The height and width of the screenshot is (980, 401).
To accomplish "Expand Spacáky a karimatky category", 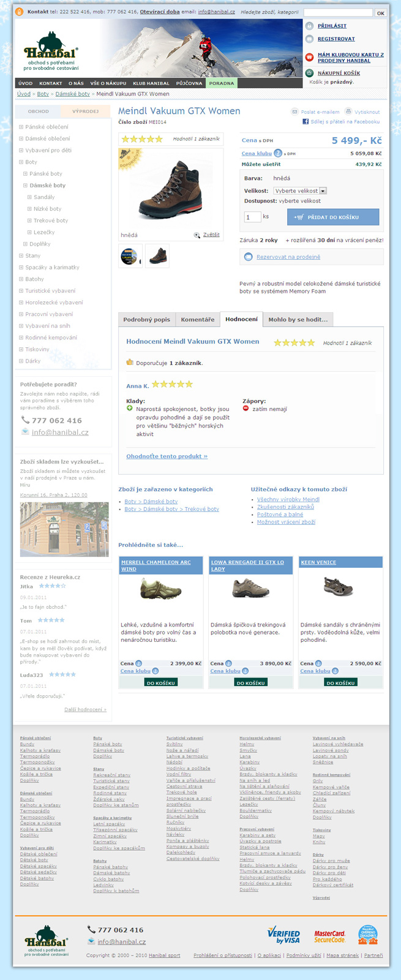I will 21,267.
